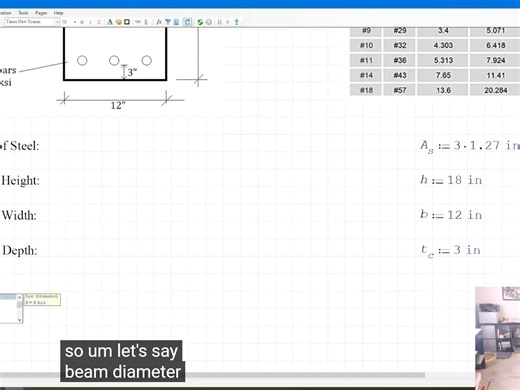Screen dimensions: 520x390
Task: Toggle the highlighted grid panel icon
Action: pos(187,22)
